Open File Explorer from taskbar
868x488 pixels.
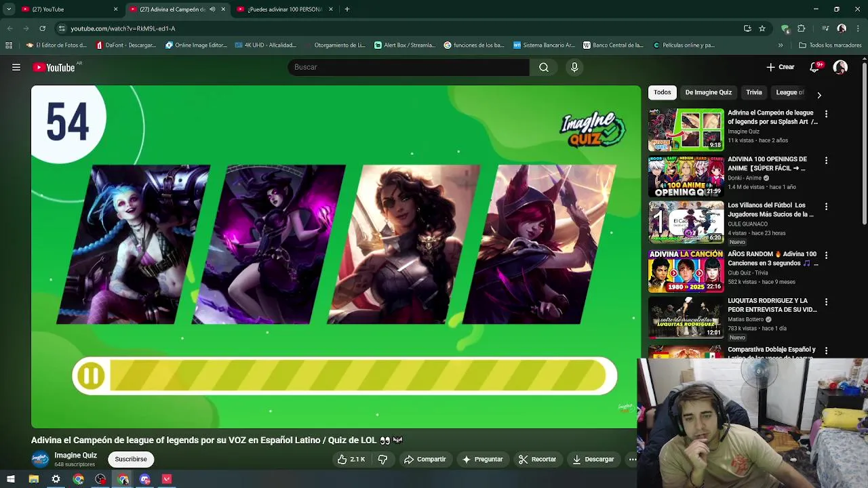(x=33, y=479)
